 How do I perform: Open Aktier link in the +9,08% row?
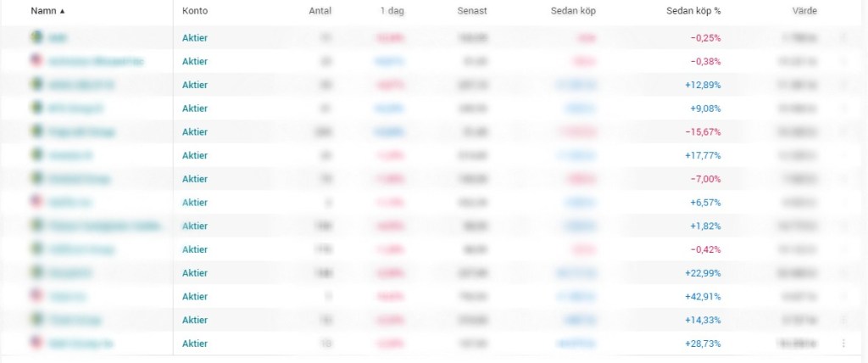coord(195,108)
